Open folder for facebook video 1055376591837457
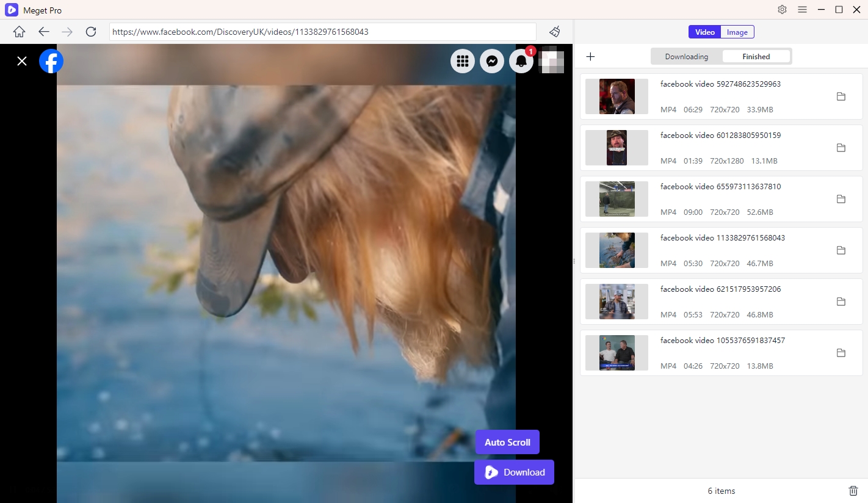This screenshot has width=868, height=503. pyautogui.click(x=841, y=353)
